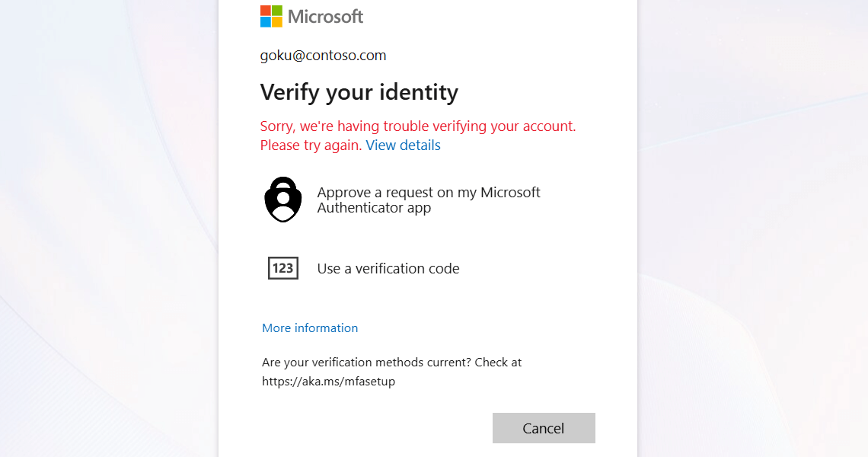Select the red square in the Microsoft logo
Screen dimensions: 868x457
265,11
